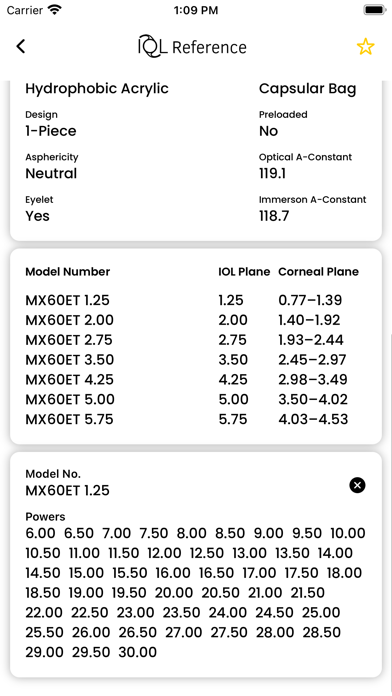The image size is (392, 696).
Task: Select model row MX60ET 2.75
Action: point(195,340)
